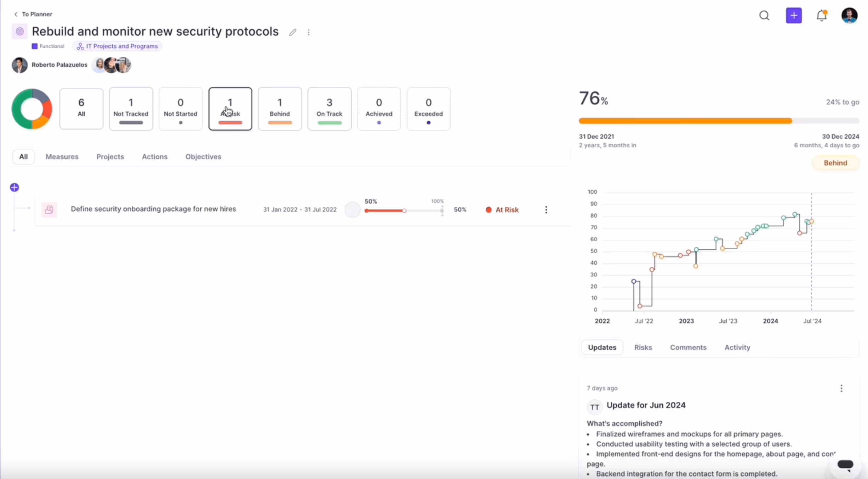The height and width of the screenshot is (479, 868).
Task: Open notifications via the bell icon
Action: 822,16
